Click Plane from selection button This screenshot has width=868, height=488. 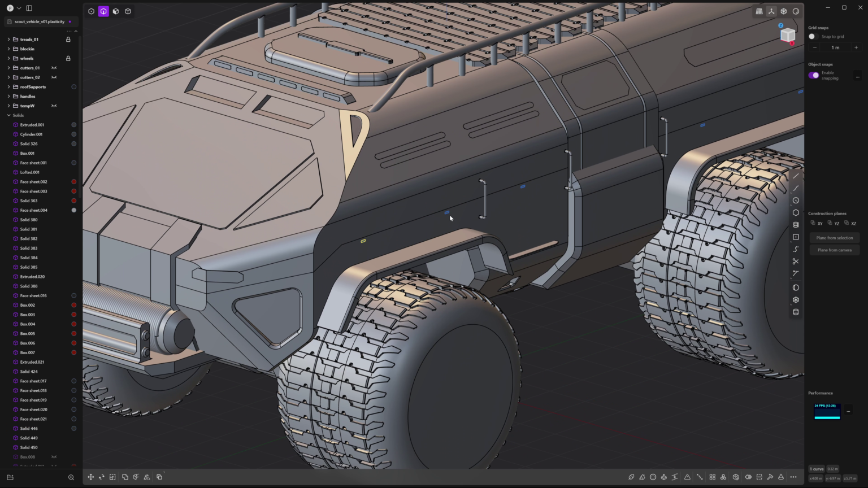pyautogui.click(x=835, y=238)
